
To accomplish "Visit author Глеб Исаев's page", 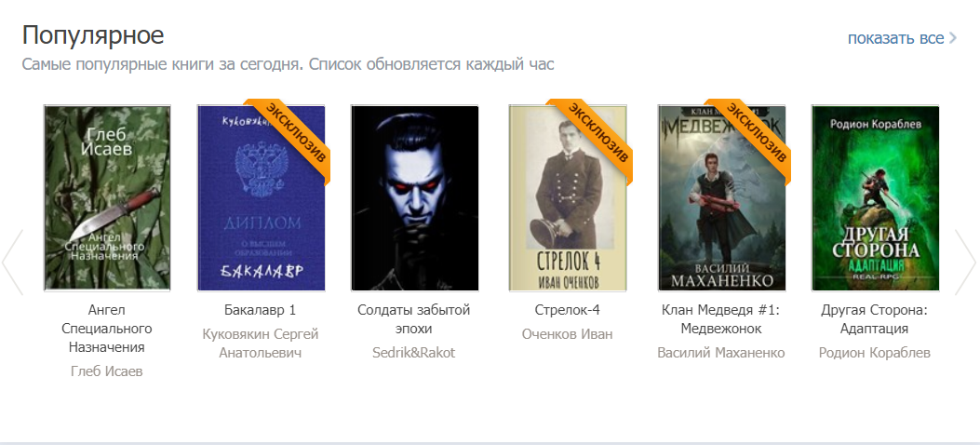I will pos(107,371).
